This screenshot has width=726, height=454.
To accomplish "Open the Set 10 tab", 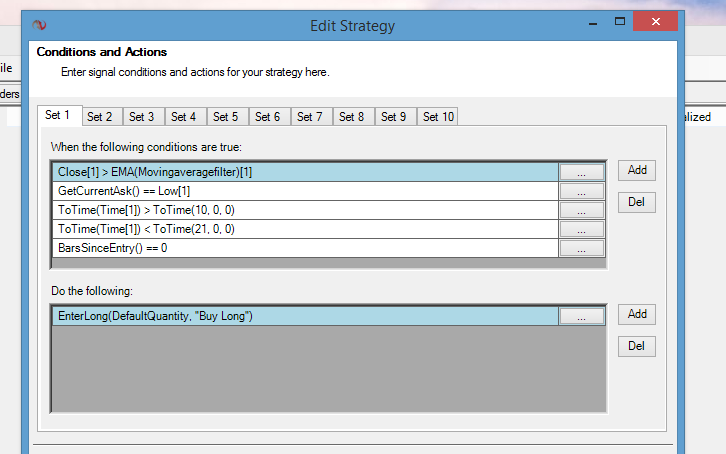I will (x=438, y=117).
